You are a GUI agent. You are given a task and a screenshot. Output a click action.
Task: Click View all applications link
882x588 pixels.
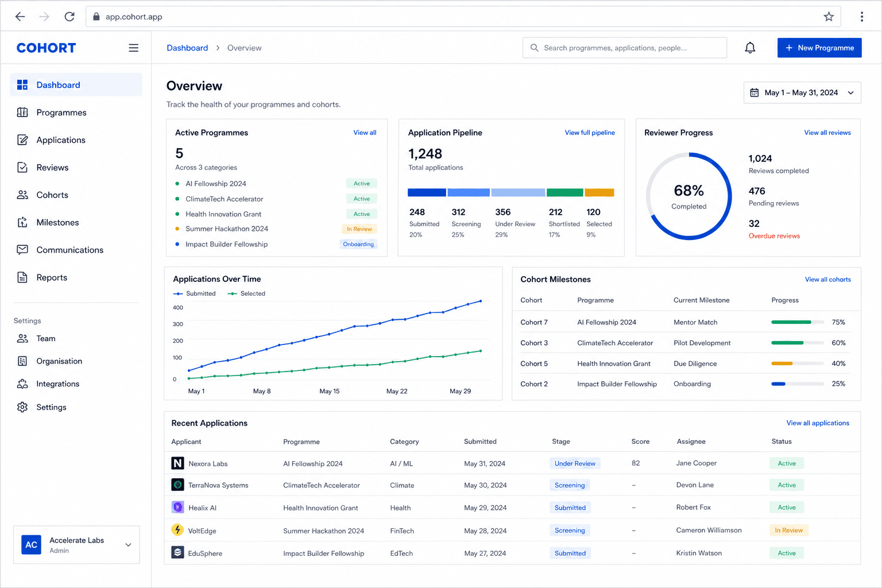pyautogui.click(x=818, y=423)
